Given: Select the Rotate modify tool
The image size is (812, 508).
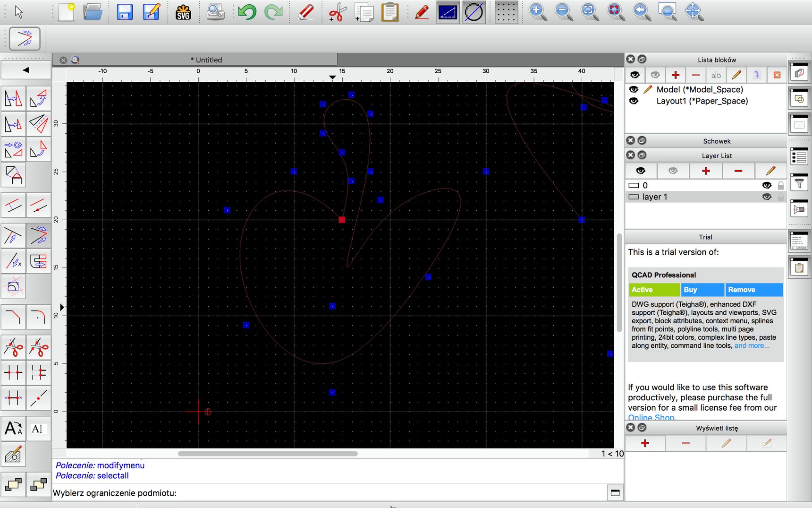Looking at the screenshot, I should tap(38, 98).
